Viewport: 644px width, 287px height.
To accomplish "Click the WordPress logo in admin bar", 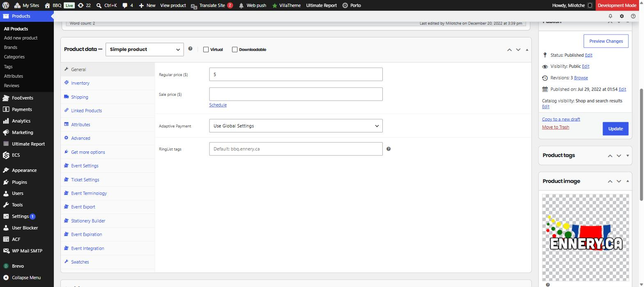I will point(6,5).
